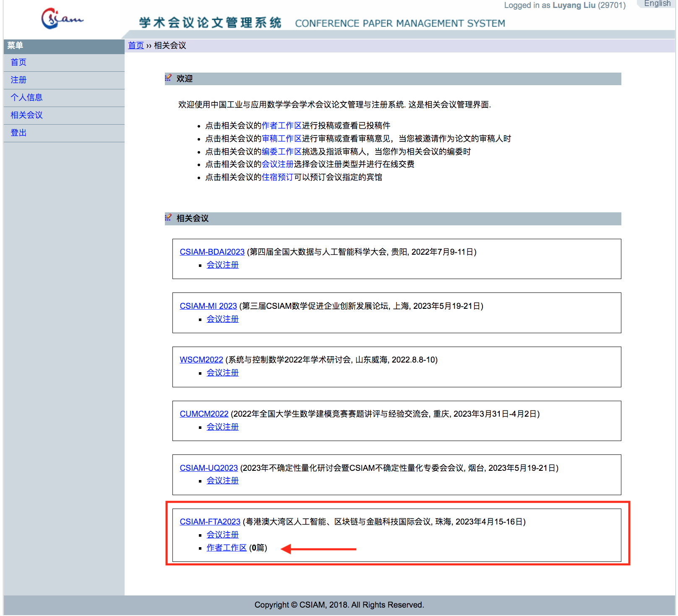Viewport: 678px width, 616px height.
Task: Open 首页 in the left menu
Action: point(18,63)
